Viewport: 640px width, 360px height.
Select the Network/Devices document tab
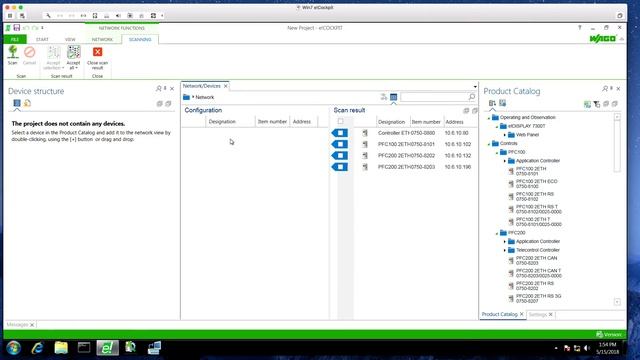pos(202,86)
